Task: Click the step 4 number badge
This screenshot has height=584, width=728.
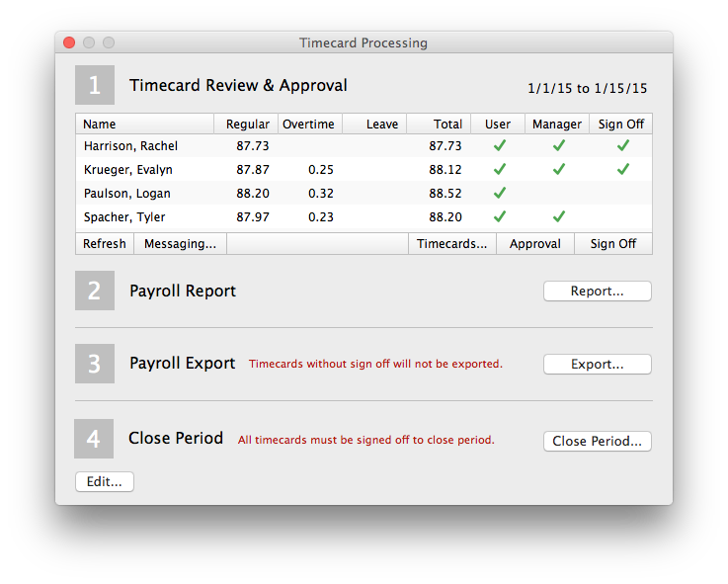Action: tap(94, 439)
